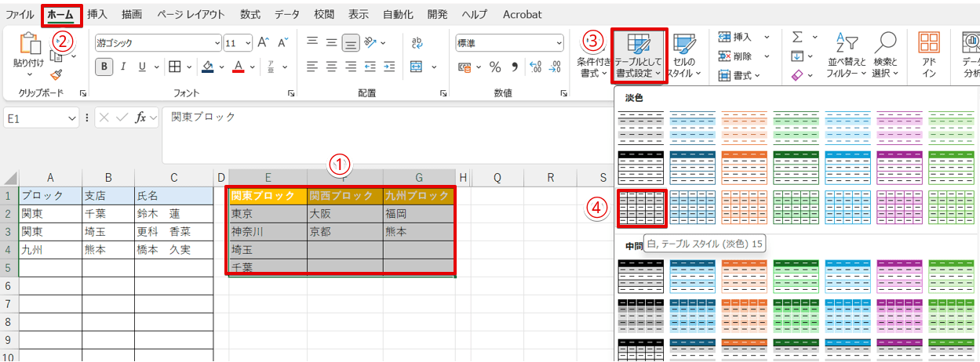Apply percent style with % icon
Screen dimensions: 980x362
(495, 67)
